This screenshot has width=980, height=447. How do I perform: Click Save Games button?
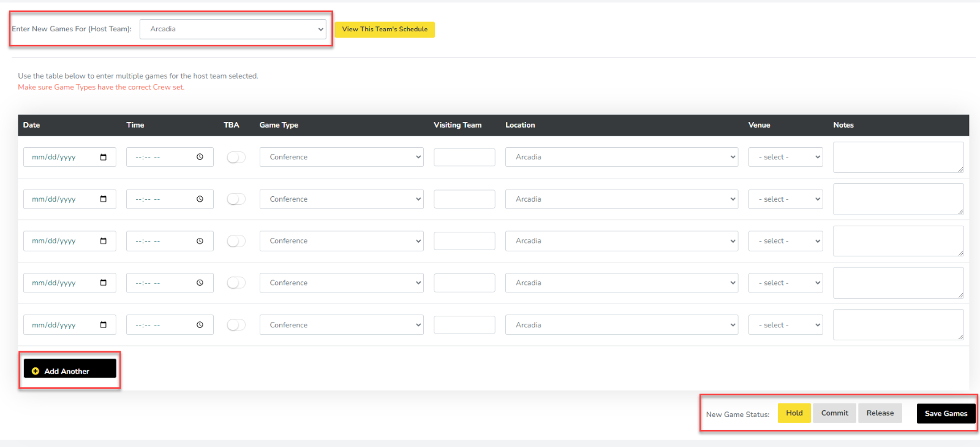946,413
